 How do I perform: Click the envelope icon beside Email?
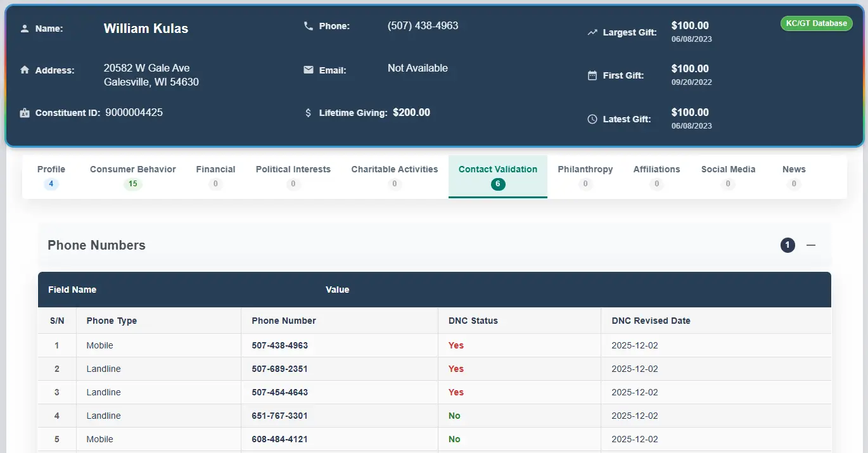pos(309,70)
